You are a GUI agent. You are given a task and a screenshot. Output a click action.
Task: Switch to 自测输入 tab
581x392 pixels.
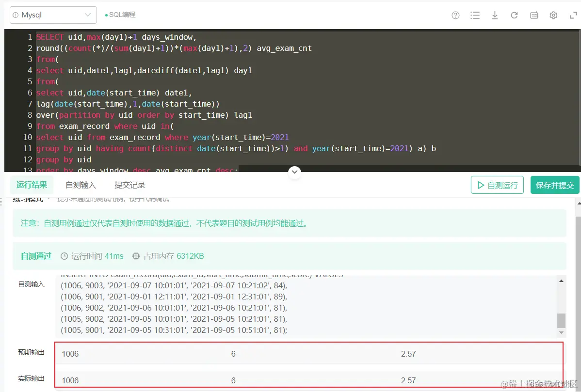[81, 185]
